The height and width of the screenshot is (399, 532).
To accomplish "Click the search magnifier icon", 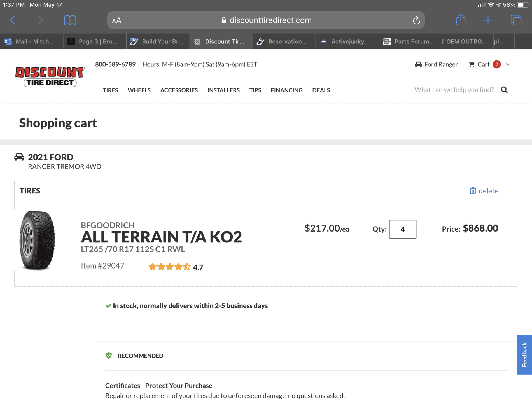I will (504, 90).
